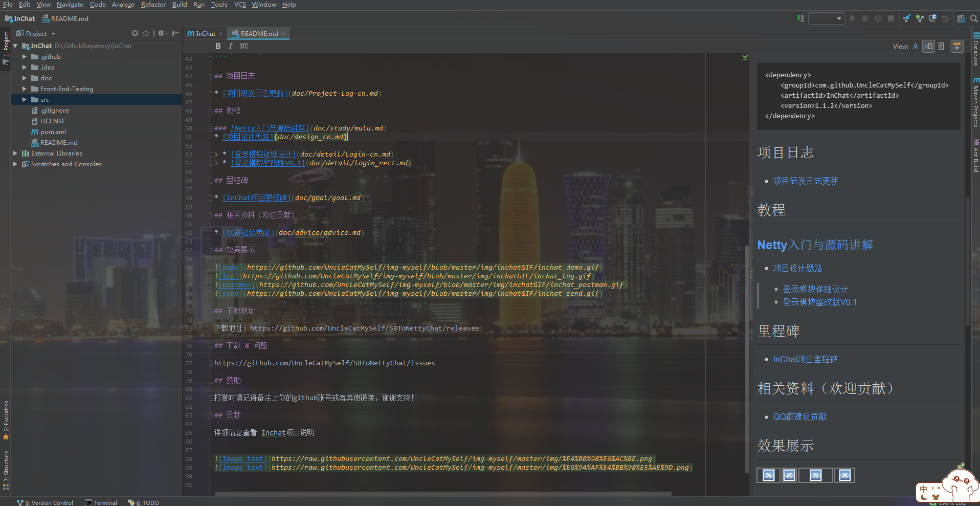
Task: Click the monospace code formatting icon
Action: (243, 46)
